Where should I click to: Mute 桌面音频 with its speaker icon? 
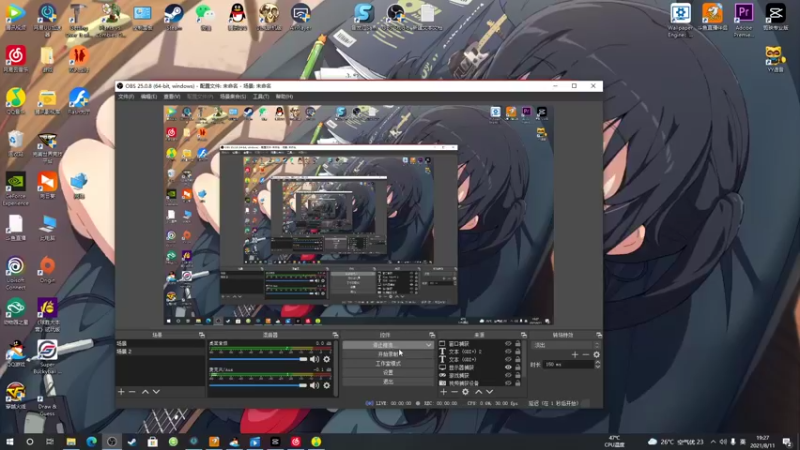click(x=314, y=359)
